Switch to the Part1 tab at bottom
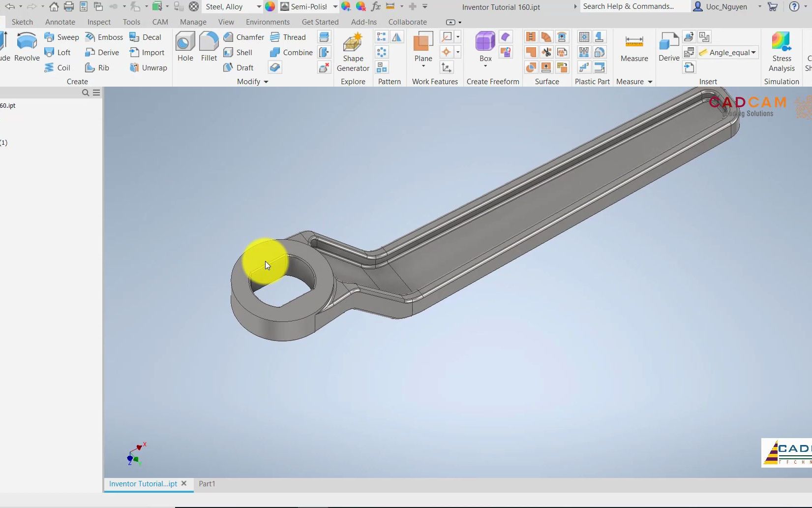The image size is (812, 508). coord(207,484)
